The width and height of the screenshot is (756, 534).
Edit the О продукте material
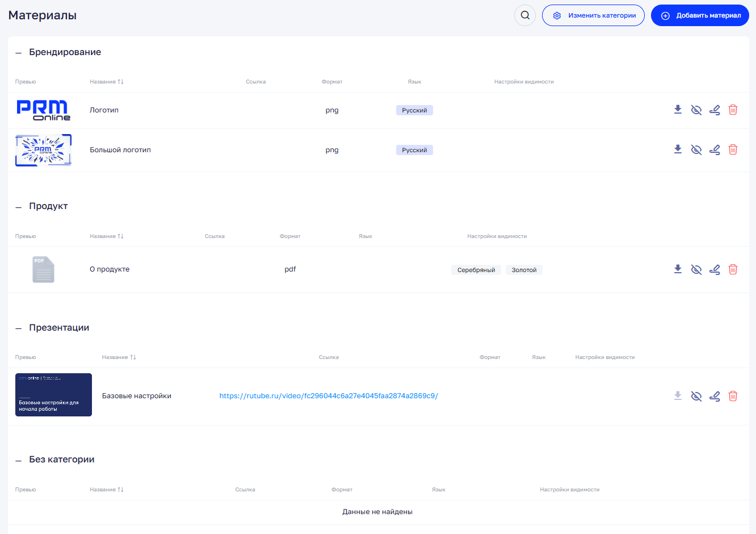[715, 269]
